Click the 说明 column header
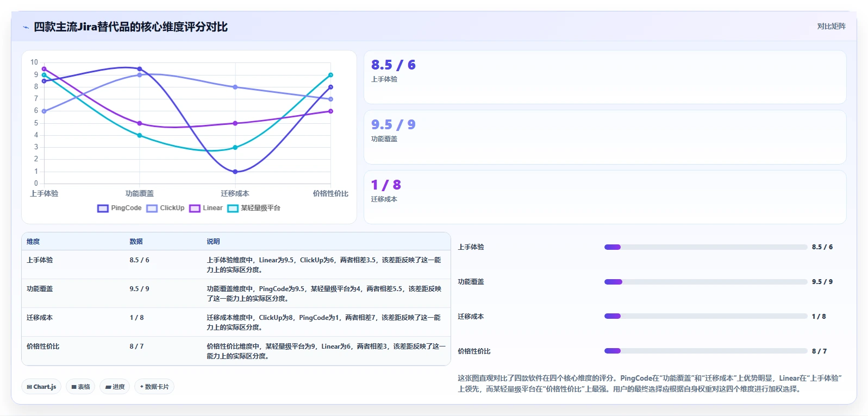Screen dimensions: 868x416 click(213, 242)
